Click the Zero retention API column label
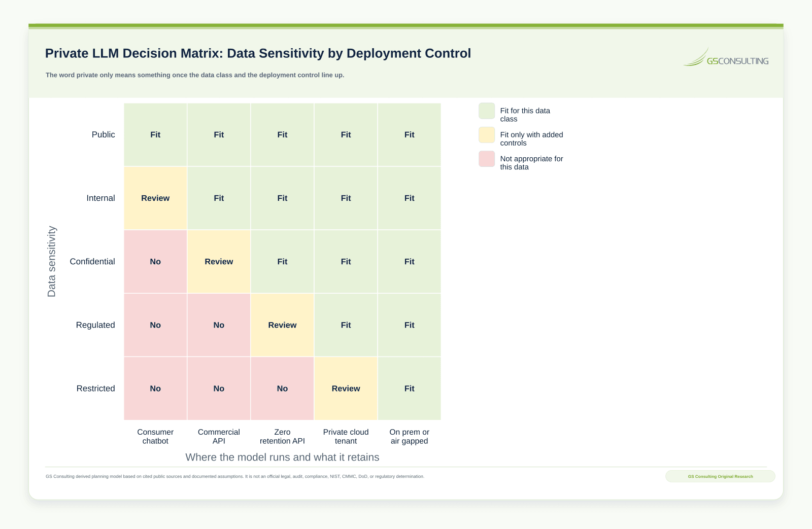This screenshot has height=529, width=812. (x=282, y=436)
